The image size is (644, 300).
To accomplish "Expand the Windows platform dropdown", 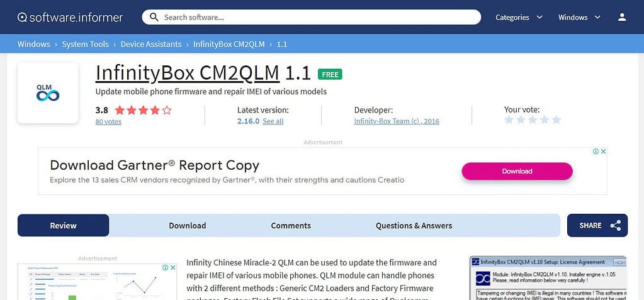I will pyautogui.click(x=579, y=17).
